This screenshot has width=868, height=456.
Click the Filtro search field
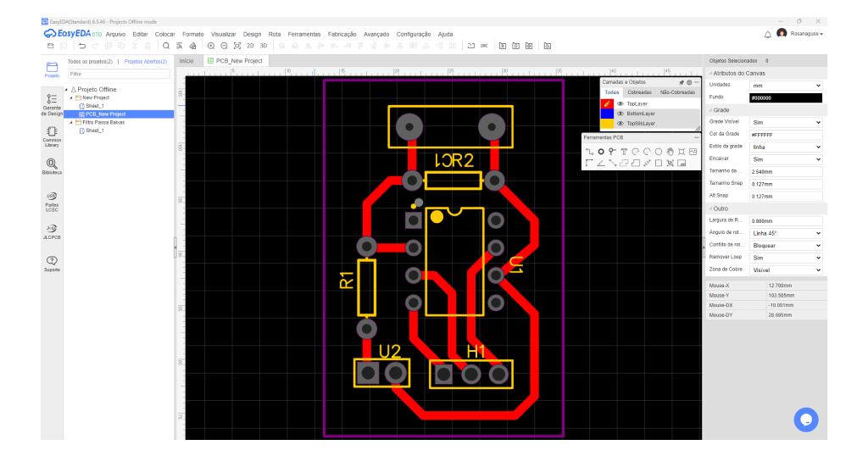pyautogui.click(x=119, y=74)
